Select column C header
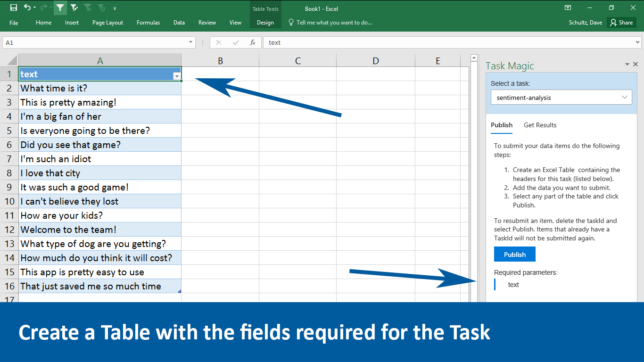The height and width of the screenshot is (362, 644). click(298, 61)
